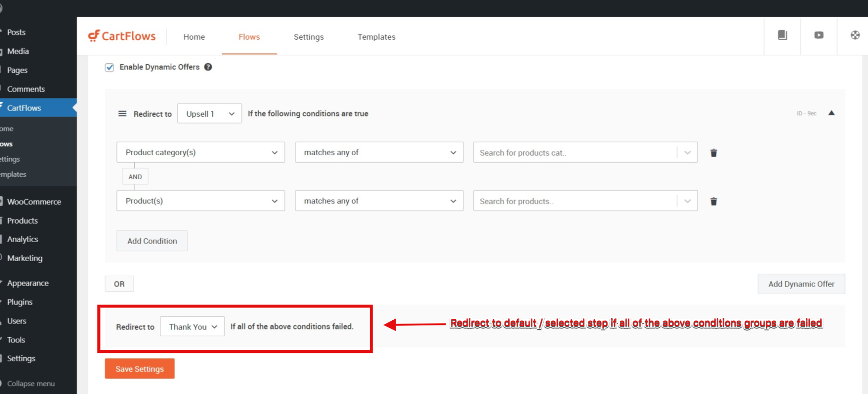
Task: Click the Enable Dynamic Offers help icon
Action: click(x=208, y=67)
